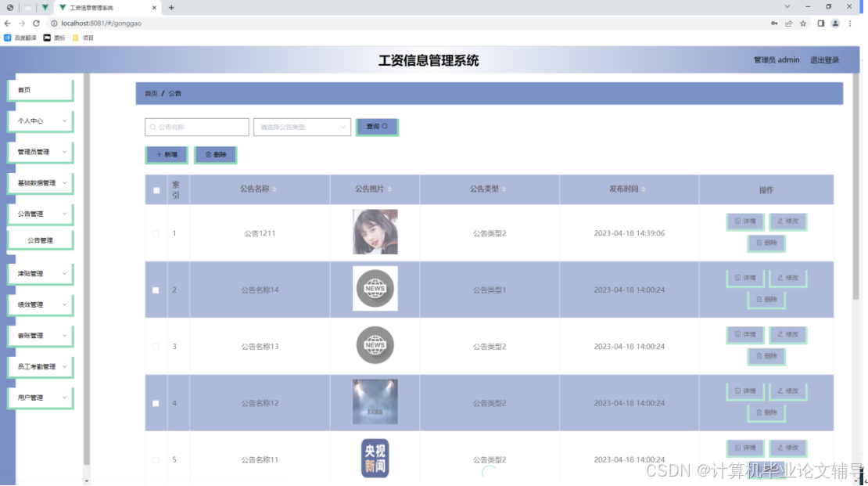The height and width of the screenshot is (486, 868).
Task: Click the sort icon on the 公告名称 header
Action: pyautogui.click(x=276, y=189)
